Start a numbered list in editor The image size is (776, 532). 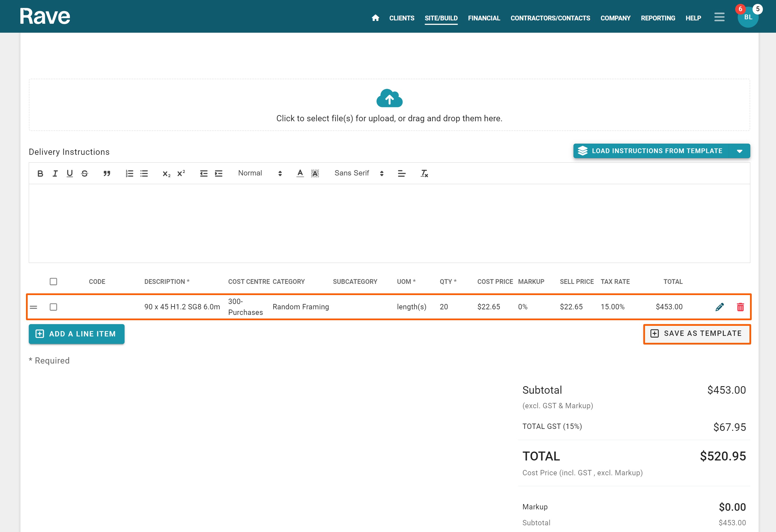129,173
